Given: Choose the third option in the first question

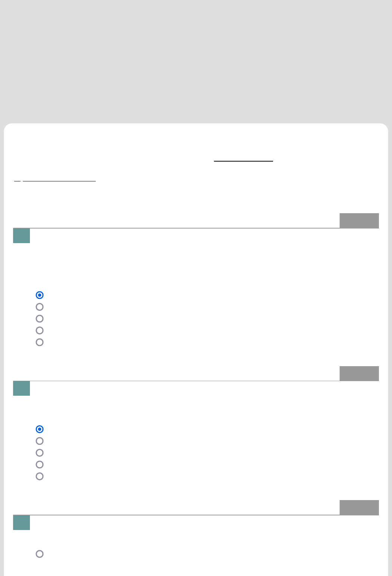Looking at the screenshot, I should tap(40, 319).
